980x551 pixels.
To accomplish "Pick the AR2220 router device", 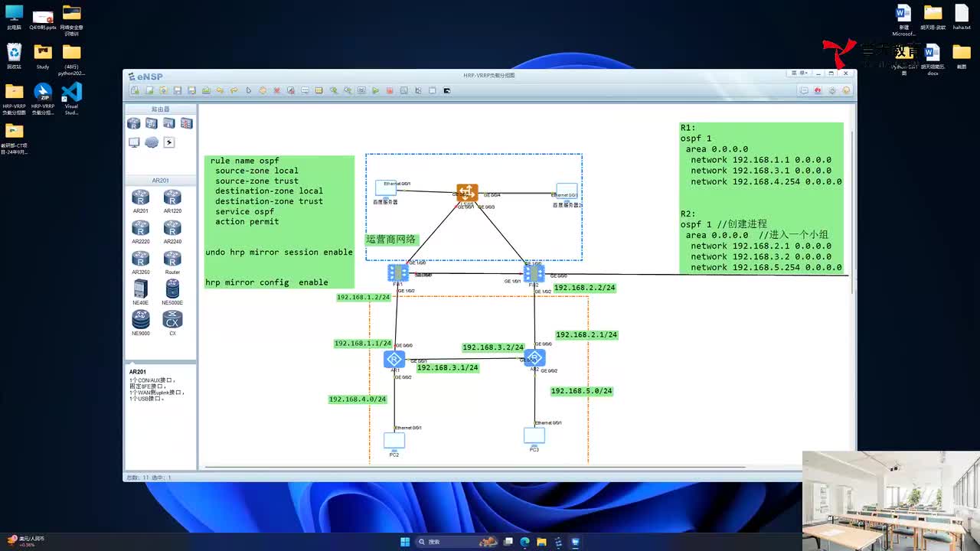I will point(140,231).
